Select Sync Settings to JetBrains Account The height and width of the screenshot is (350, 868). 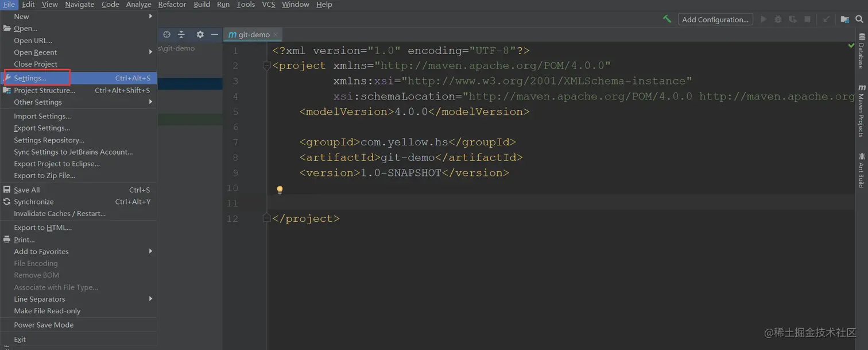[x=79, y=152]
